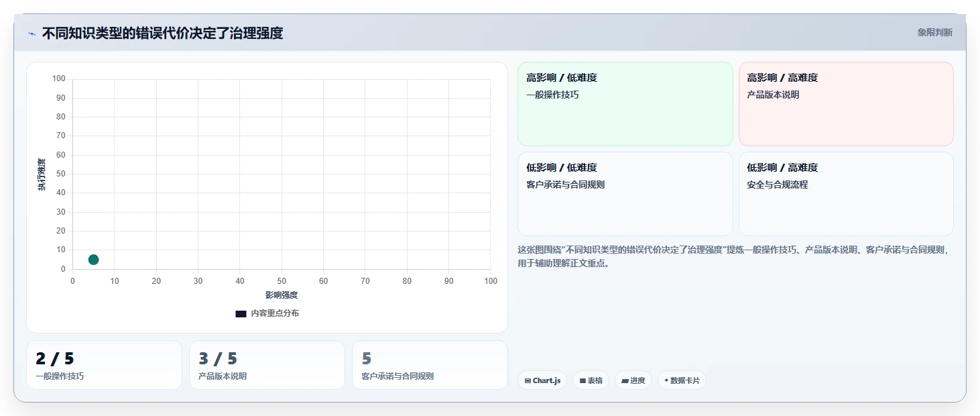This screenshot has height=416, width=980.
Task: Click the 执行难度 y-axis title
Action: (42, 174)
